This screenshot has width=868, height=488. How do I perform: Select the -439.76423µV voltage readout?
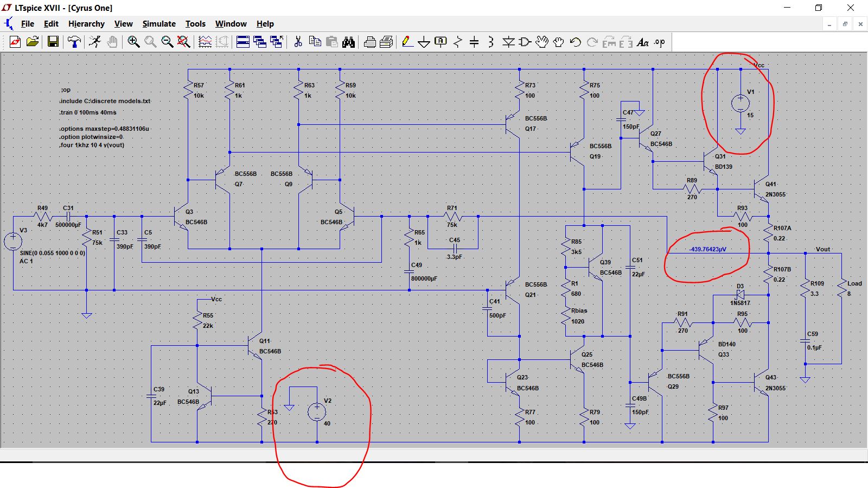[x=707, y=249]
